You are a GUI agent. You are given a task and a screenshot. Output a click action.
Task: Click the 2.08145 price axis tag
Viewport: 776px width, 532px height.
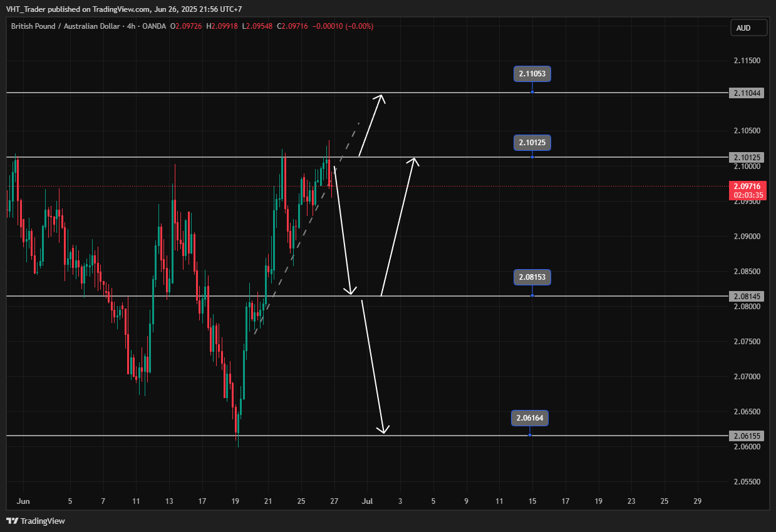click(x=747, y=296)
